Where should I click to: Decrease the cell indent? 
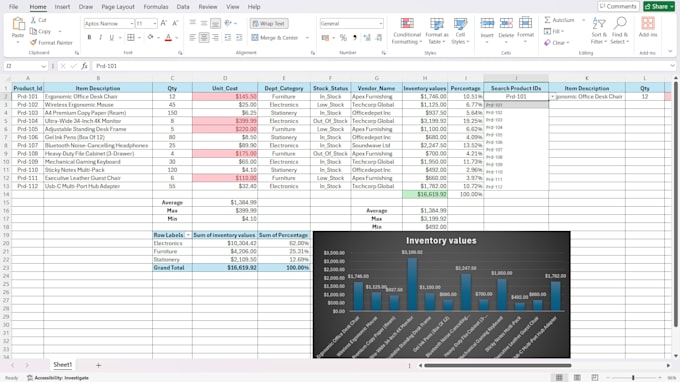(228, 38)
